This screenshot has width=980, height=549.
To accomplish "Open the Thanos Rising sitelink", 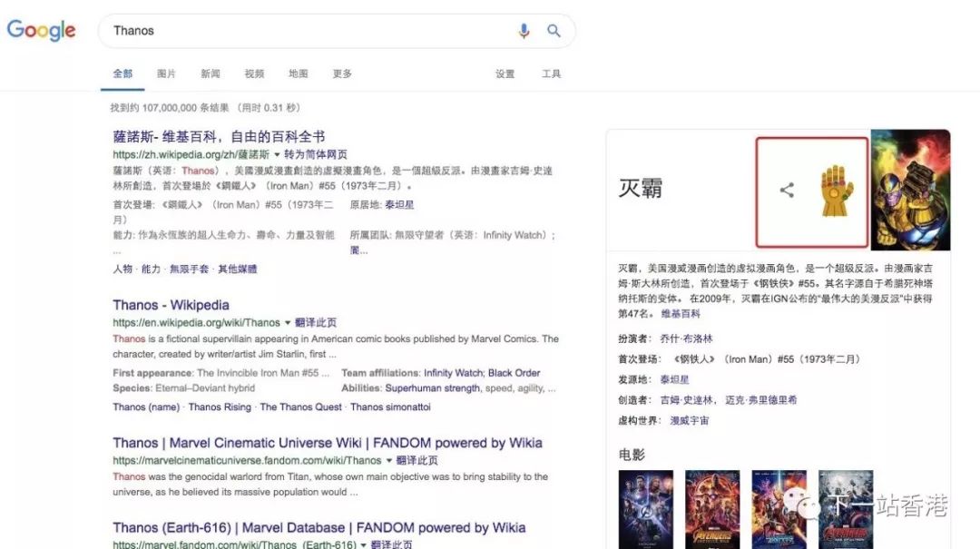I will coord(220,407).
